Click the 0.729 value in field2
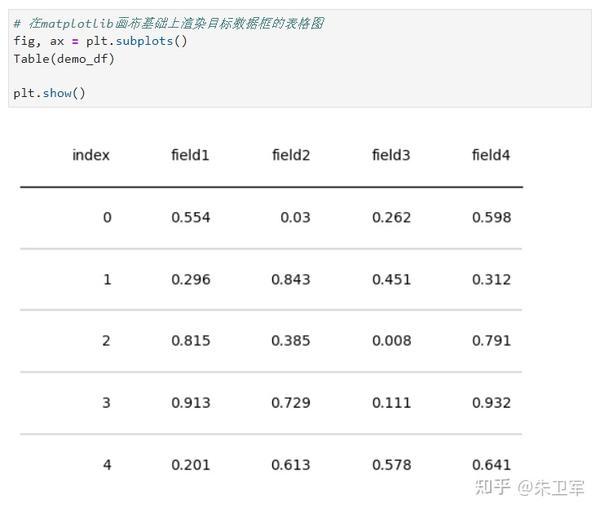 [x=291, y=403]
